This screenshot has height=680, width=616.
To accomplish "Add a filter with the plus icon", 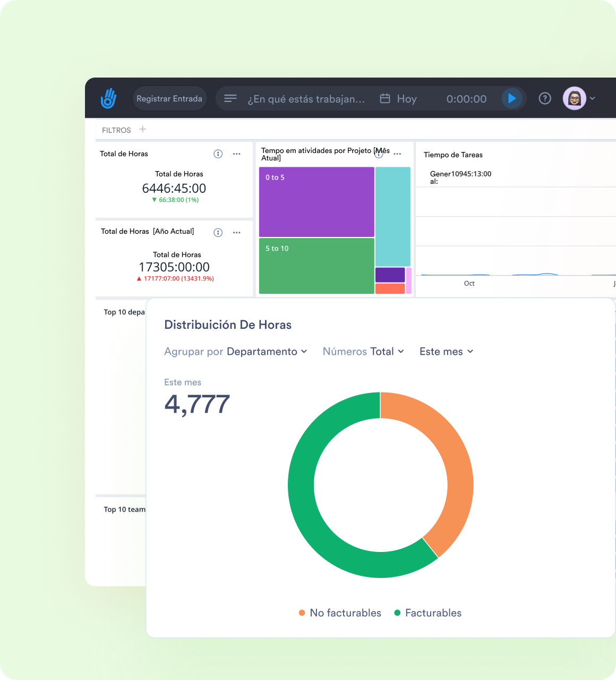I will (142, 130).
